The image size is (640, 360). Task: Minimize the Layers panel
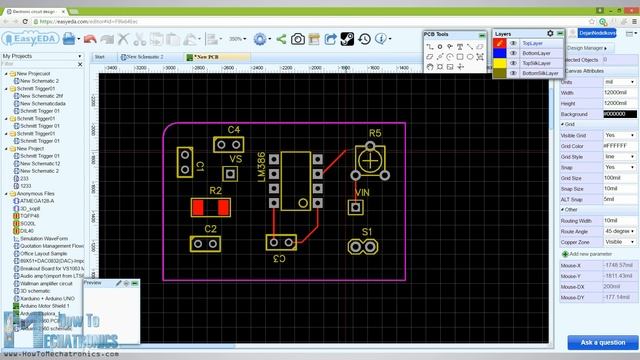560,33
